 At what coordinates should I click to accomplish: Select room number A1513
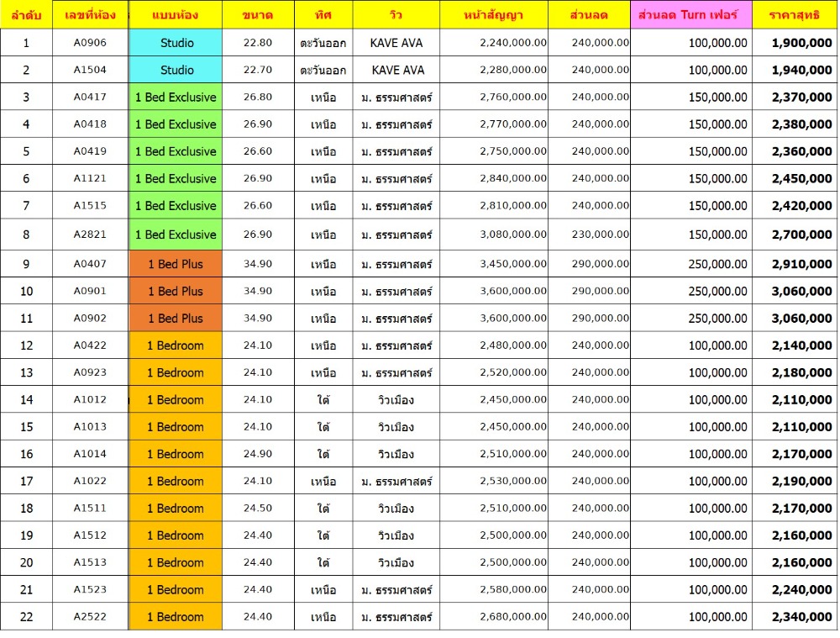pyautogui.click(x=90, y=562)
